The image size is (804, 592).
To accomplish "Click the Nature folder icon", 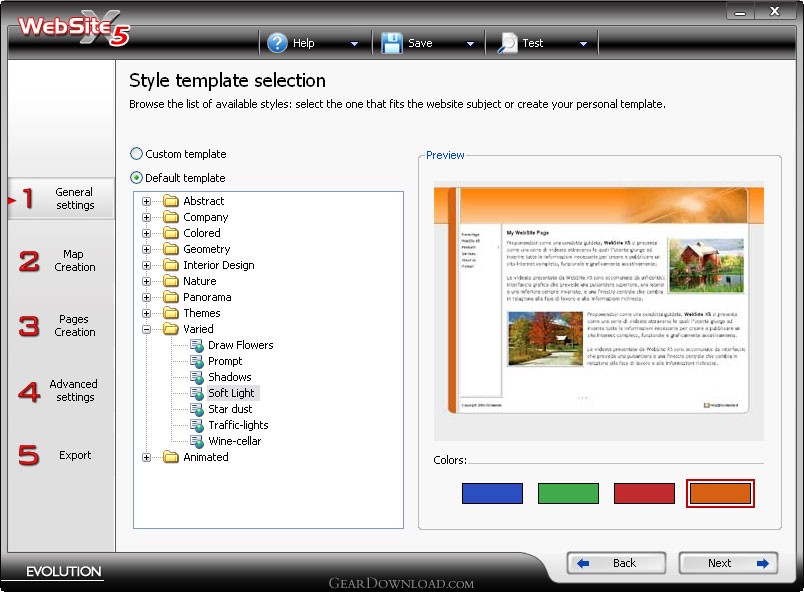I will [x=171, y=281].
